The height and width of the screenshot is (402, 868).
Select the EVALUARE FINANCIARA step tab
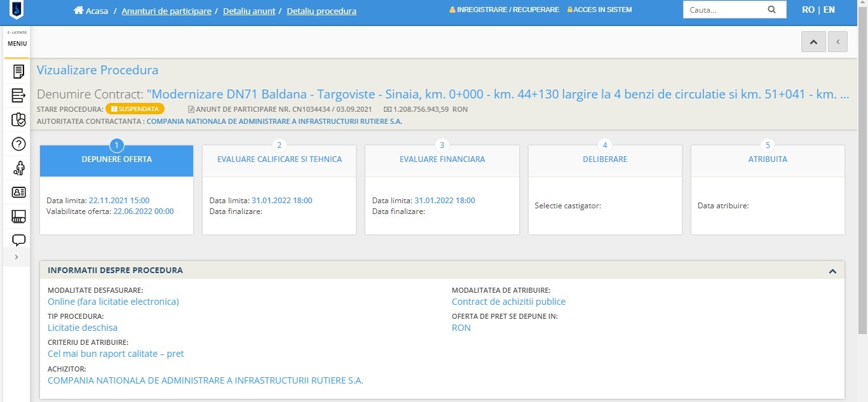(x=442, y=160)
